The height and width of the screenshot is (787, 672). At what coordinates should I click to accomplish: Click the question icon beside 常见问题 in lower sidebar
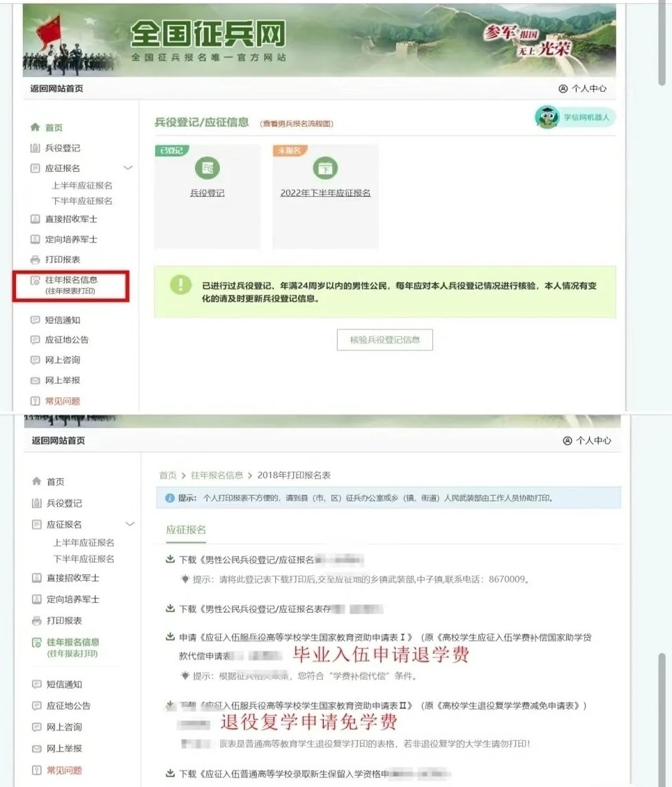point(37,770)
